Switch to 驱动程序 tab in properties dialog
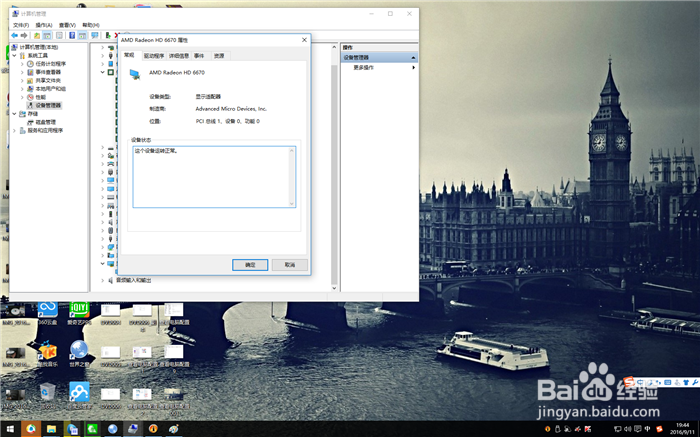This screenshot has width=700, height=437. tap(154, 56)
